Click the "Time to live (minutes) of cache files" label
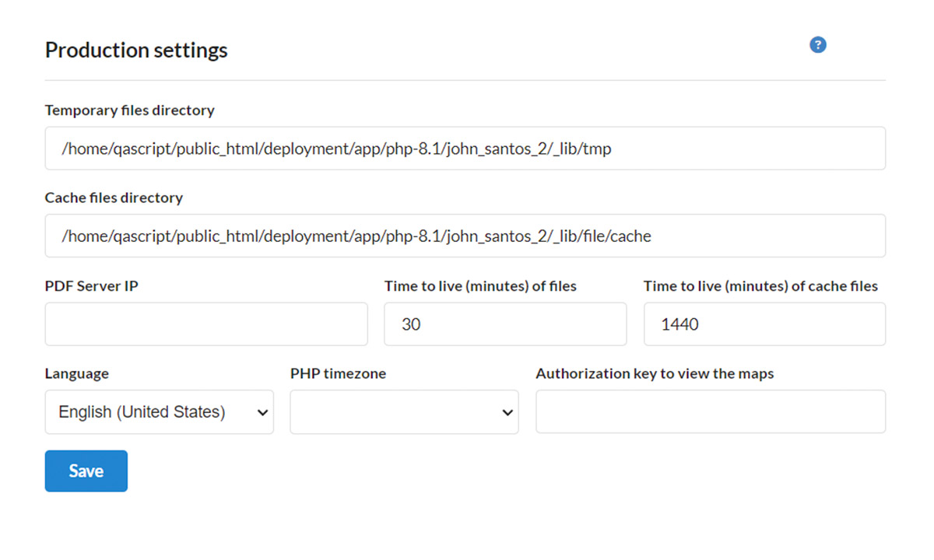 pyautogui.click(x=760, y=286)
